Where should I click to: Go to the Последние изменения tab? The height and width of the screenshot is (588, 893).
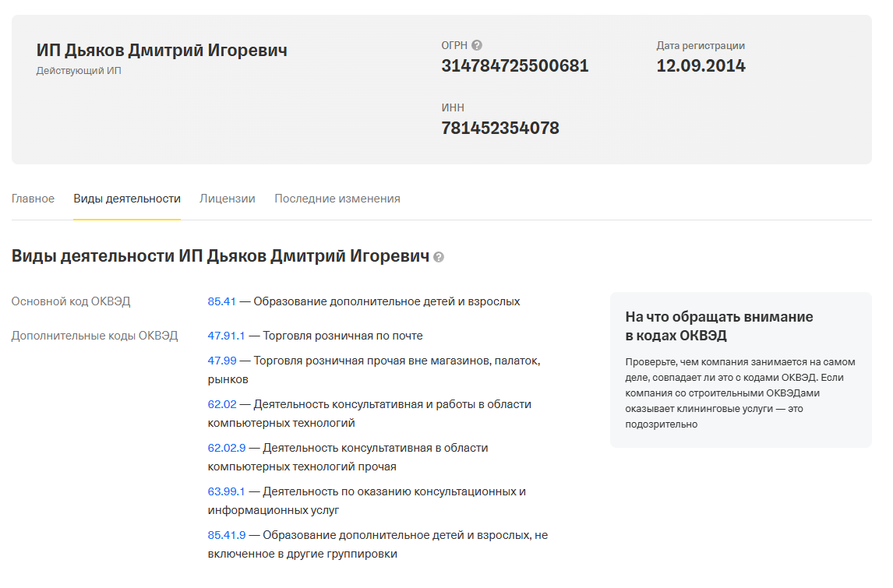tap(337, 199)
